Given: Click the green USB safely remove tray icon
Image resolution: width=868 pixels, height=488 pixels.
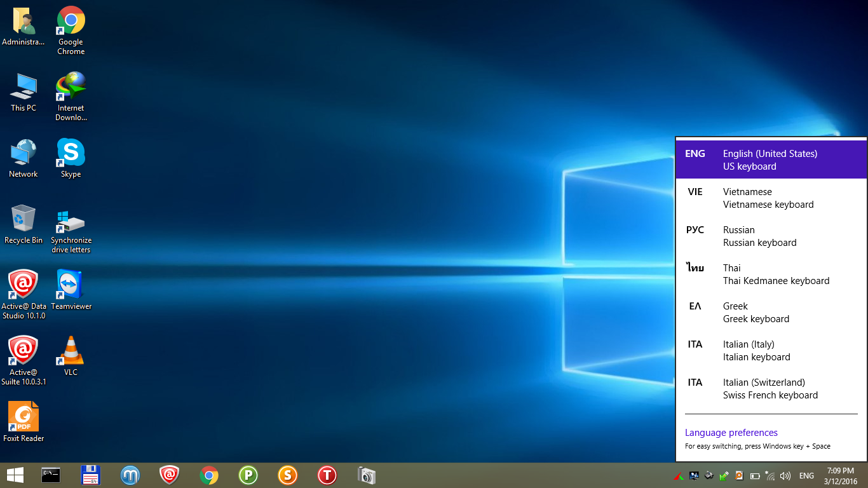Looking at the screenshot, I should [724, 476].
